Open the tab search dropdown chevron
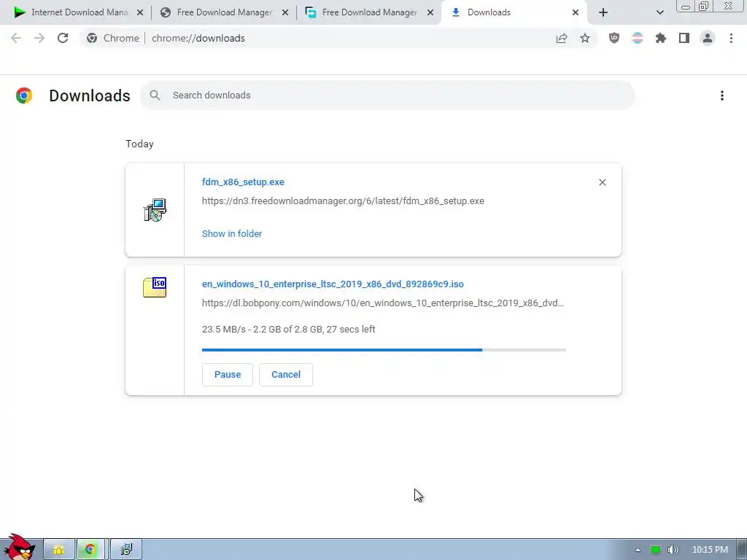747x560 pixels. pyautogui.click(x=659, y=12)
